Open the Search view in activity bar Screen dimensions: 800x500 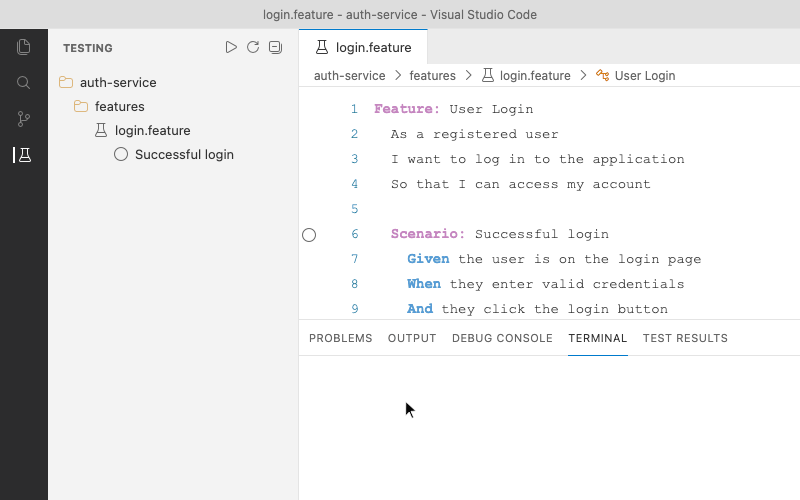(x=23, y=83)
